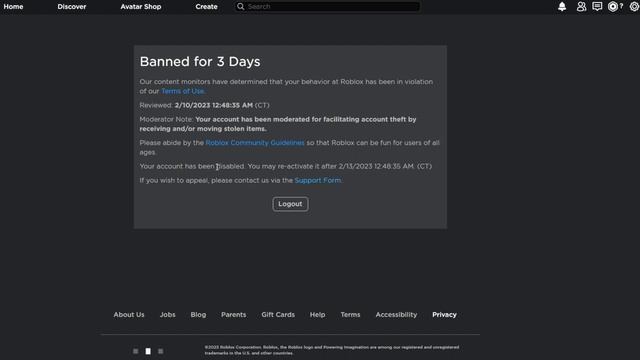Open Parents footer link
640x360 pixels.
[x=233, y=315]
